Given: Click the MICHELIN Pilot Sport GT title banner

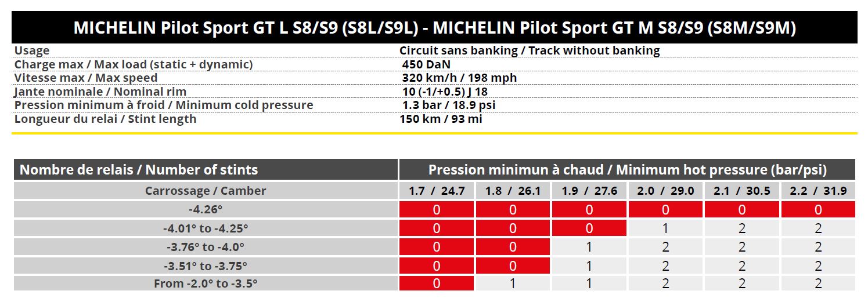Looking at the screenshot, I should pos(434,27).
